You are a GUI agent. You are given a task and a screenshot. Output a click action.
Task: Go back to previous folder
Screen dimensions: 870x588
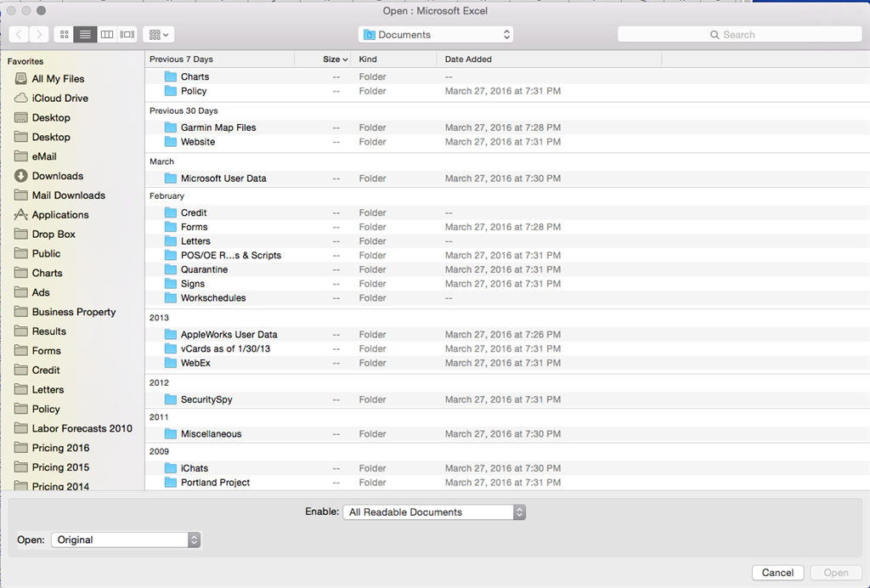[19, 34]
